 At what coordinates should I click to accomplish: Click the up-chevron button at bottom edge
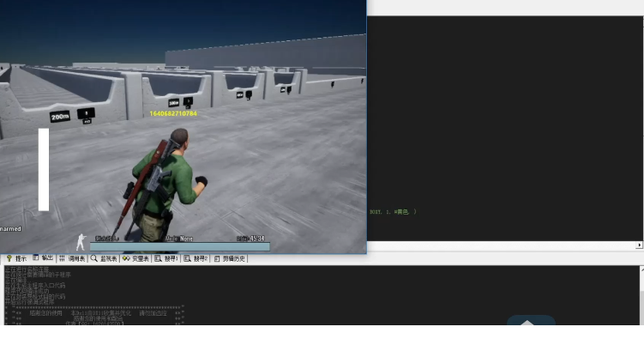pyautogui.click(x=531, y=320)
